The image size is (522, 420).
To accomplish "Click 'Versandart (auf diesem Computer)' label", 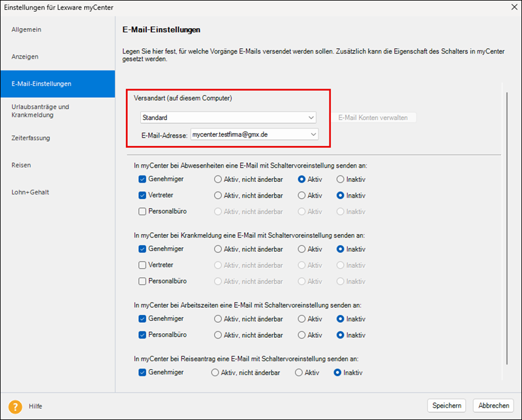I will [183, 98].
